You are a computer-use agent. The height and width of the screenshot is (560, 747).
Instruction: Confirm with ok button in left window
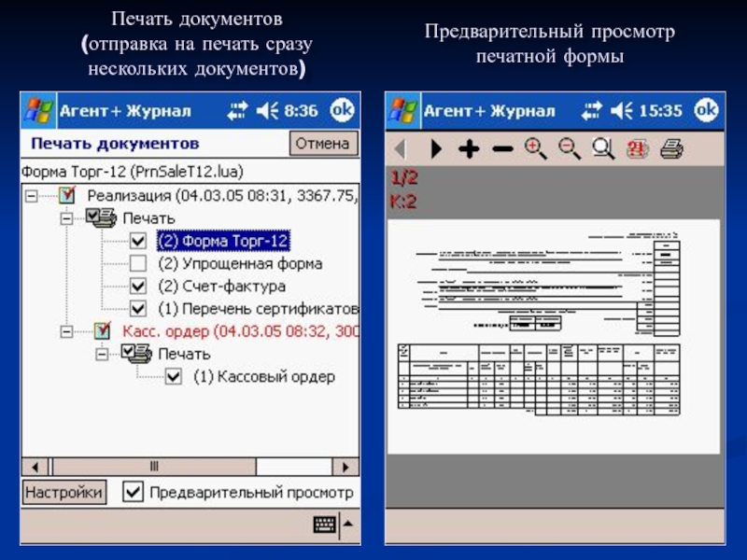tap(342, 110)
